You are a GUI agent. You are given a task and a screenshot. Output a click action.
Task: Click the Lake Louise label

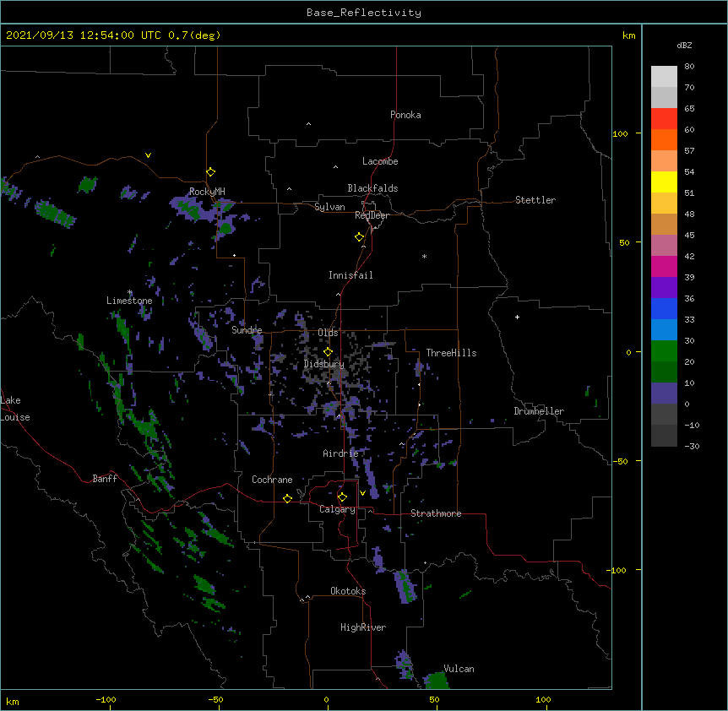pyautogui.click(x=15, y=409)
